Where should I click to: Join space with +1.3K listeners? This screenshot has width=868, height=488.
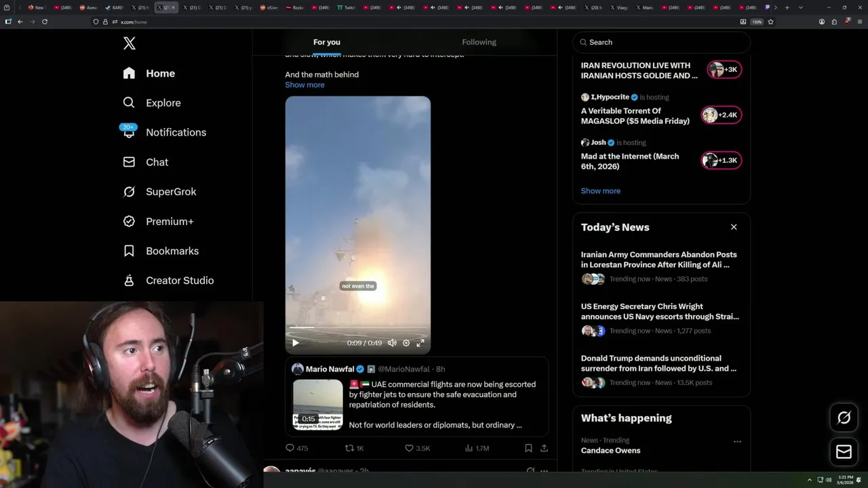point(721,161)
